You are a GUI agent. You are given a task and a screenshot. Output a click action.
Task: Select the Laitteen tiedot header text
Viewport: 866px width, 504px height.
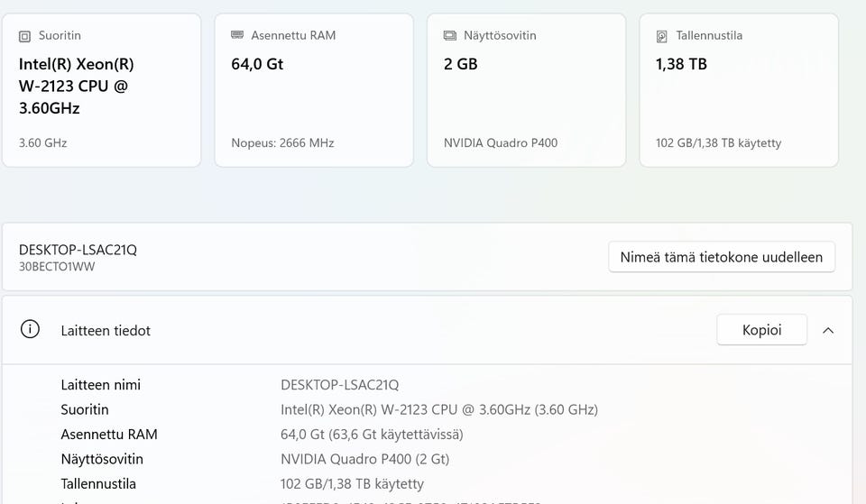pos(106,331)
